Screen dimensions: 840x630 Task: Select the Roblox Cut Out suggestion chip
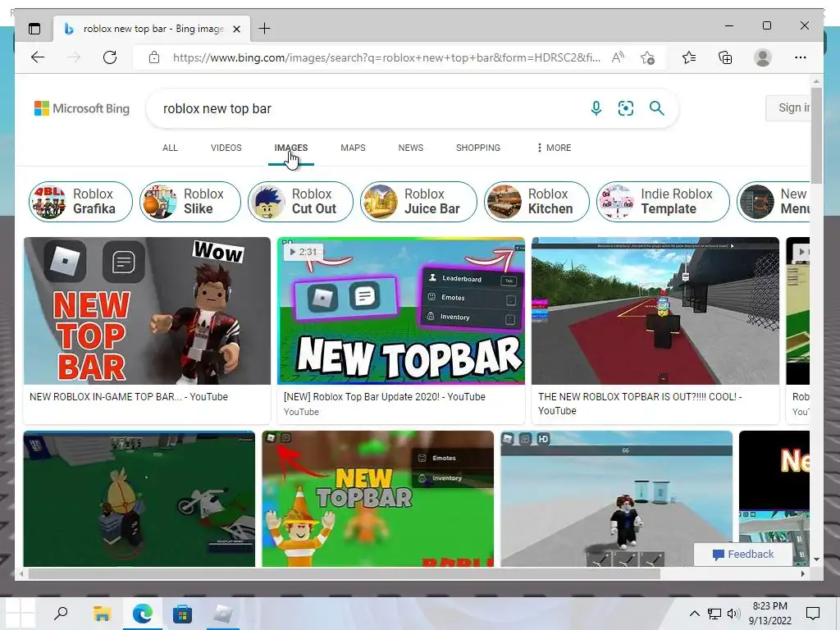[300, 202]
